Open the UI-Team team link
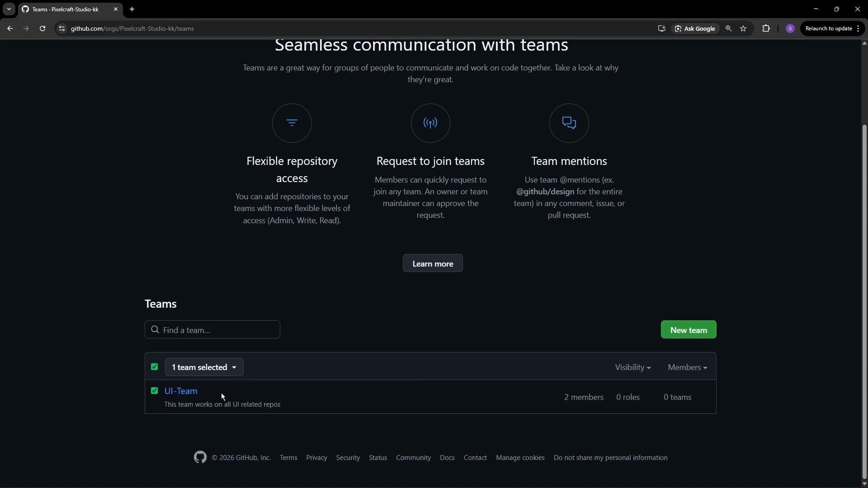 click(181, 391)
